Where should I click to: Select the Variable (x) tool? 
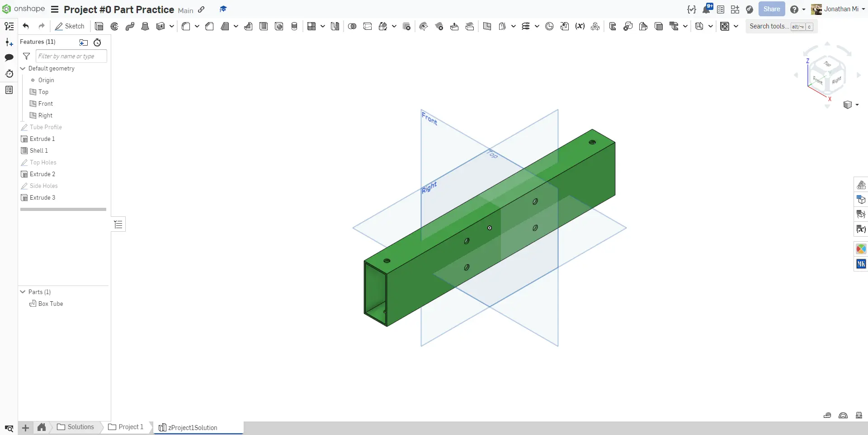580,26
